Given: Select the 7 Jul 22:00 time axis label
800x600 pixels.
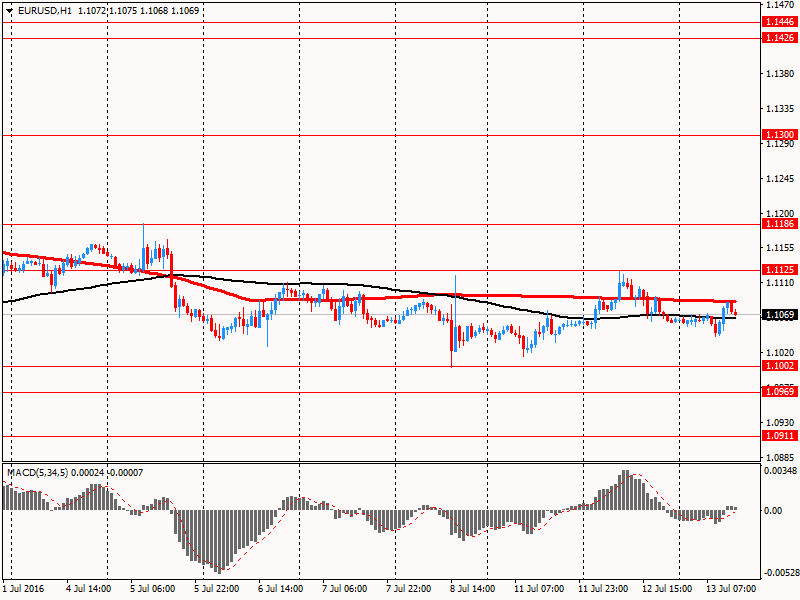Looking at the screenshot, I should coord(409,589).
